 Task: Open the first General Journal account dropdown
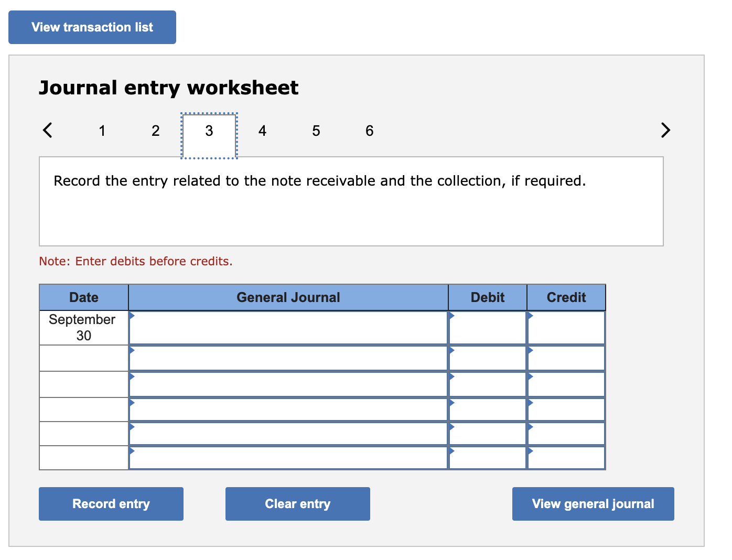tap(132, 317)
